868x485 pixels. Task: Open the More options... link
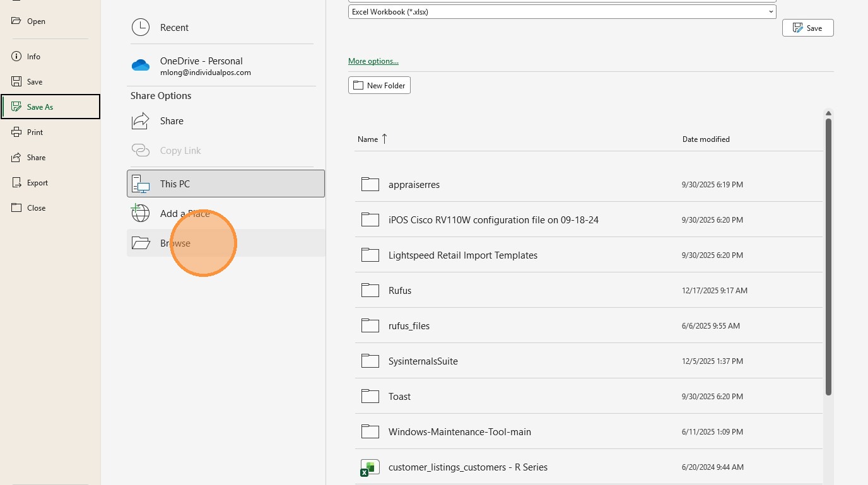pyautogui.click(x=373, y=61)
